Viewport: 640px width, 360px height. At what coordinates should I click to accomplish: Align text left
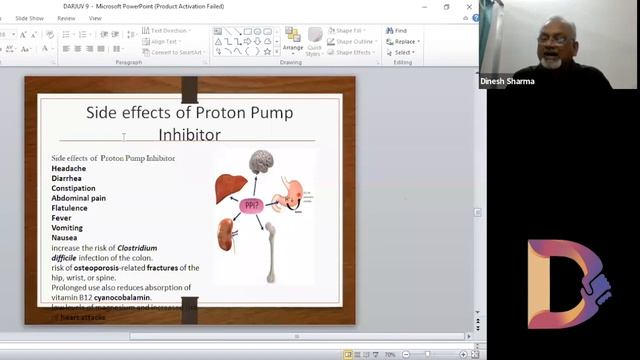[x=66, y=49]
